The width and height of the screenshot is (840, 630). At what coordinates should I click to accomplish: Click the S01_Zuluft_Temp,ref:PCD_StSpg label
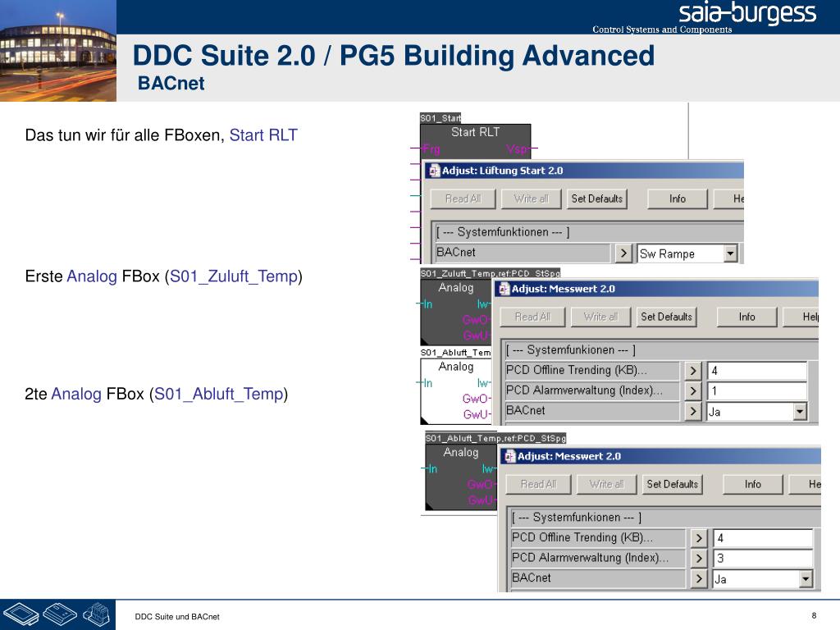491,273
